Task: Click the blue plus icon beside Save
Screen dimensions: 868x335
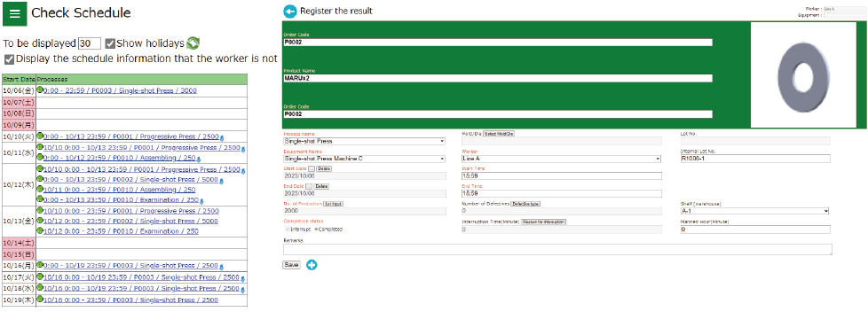Action: point(312,265)
